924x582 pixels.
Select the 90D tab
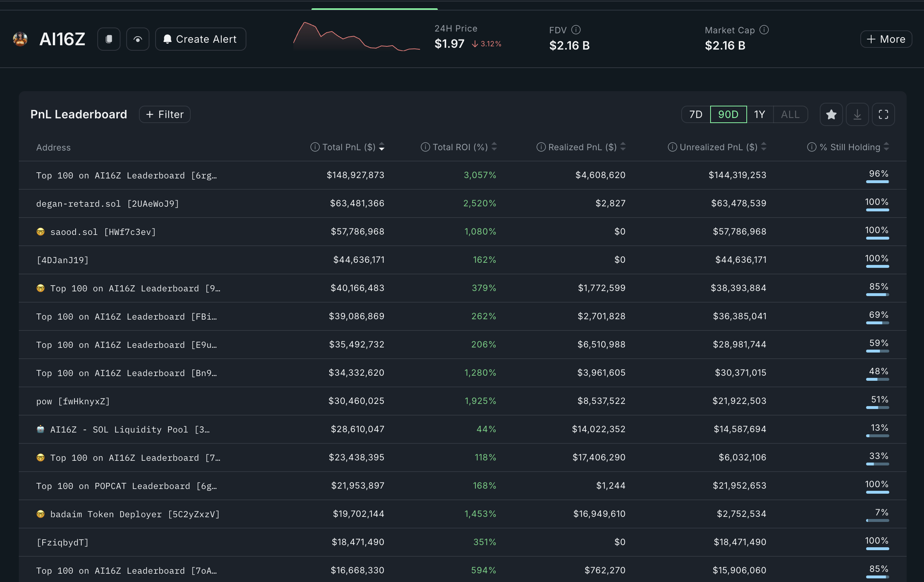pyautogui.click(x=728, y=114)
